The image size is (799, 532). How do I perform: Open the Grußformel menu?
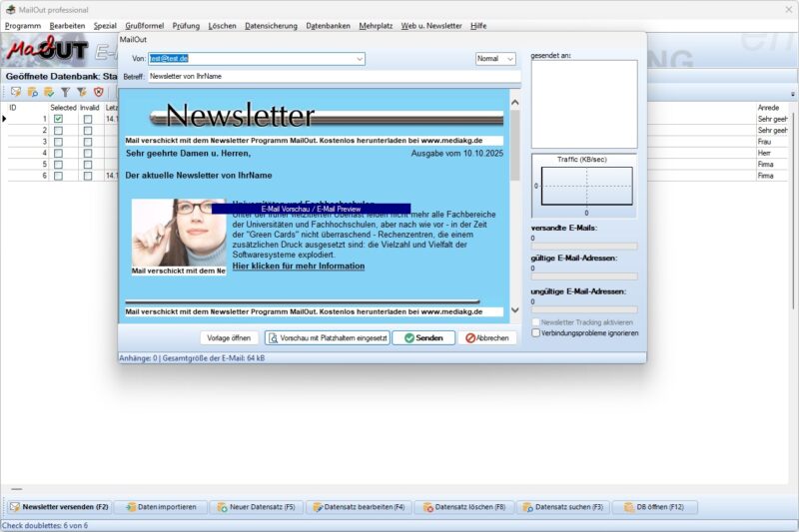[145, 26]
